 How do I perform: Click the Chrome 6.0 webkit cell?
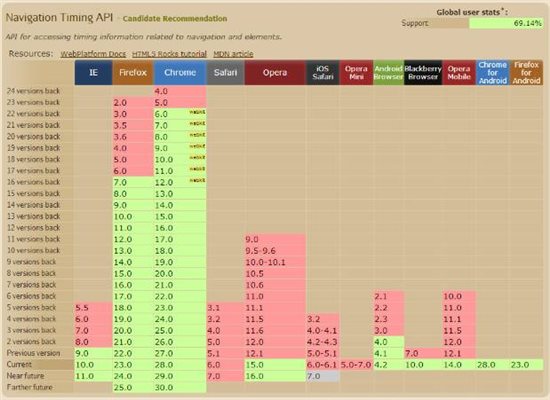click(180, 114)
